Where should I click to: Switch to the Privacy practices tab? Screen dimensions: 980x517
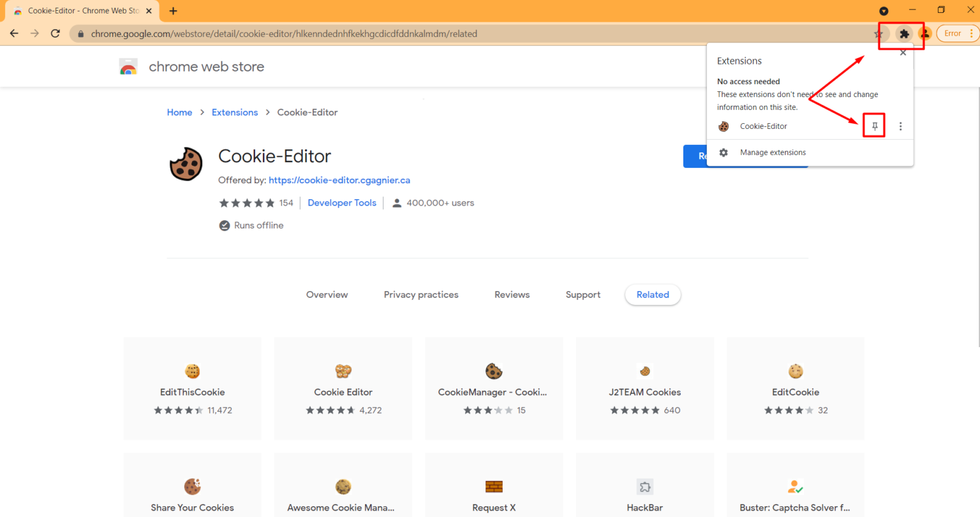(x=421, y=294)
